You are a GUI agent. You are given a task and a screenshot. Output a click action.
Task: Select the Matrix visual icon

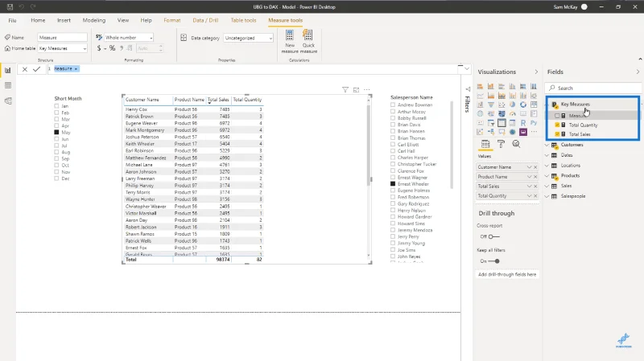pos(512,123)
